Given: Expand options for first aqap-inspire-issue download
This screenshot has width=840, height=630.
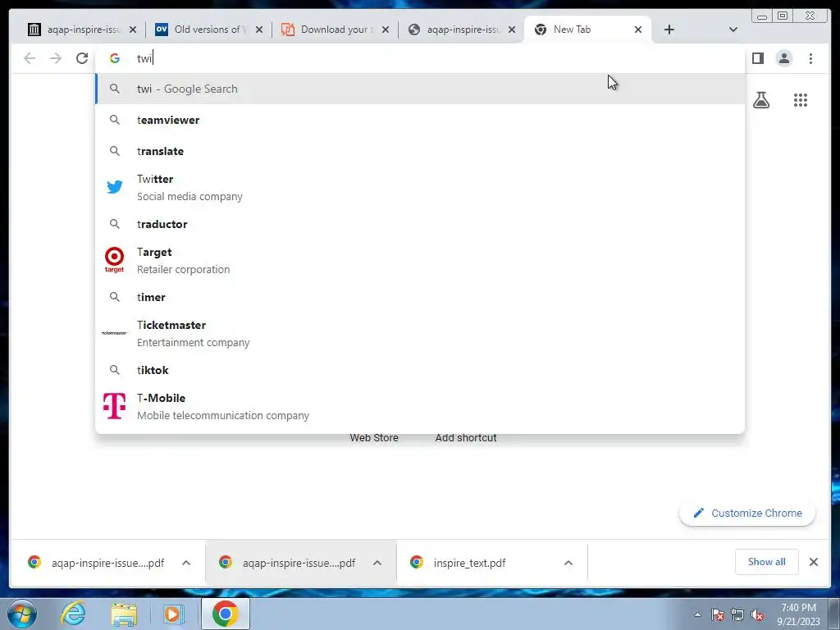Looking at the screenshot, I should 186,563.
